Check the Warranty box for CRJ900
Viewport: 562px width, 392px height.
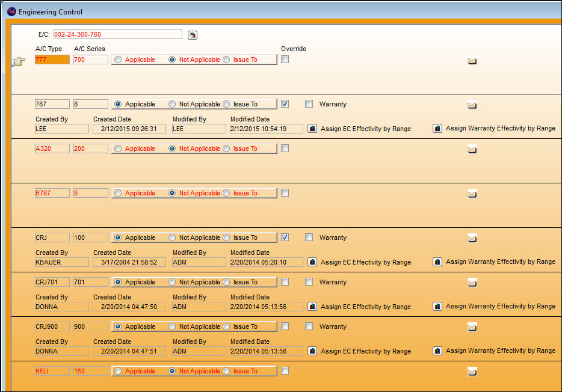coord(309,326)
